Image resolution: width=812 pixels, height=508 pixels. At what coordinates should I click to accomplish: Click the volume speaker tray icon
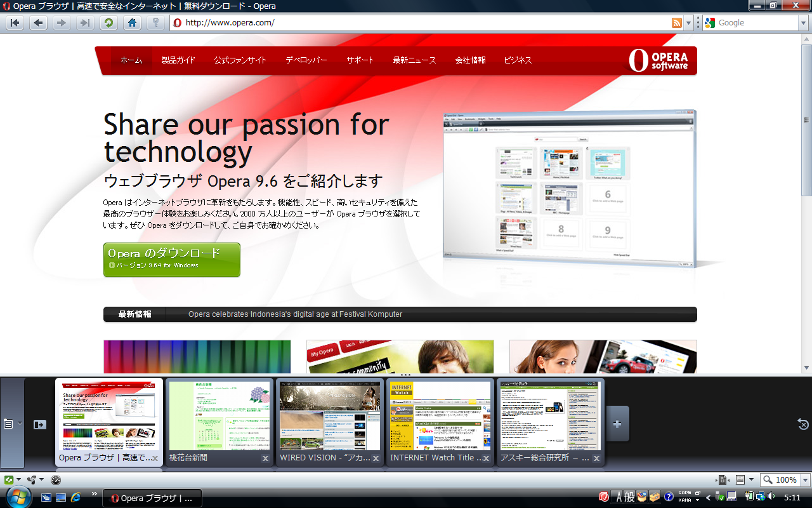pyautogui.click(x=771, y=497)
